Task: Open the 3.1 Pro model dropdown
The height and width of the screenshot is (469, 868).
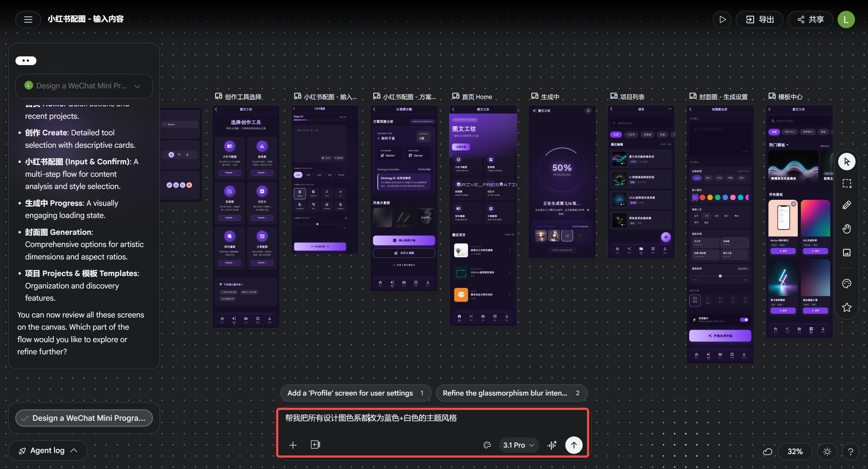Action: [519, 445]
